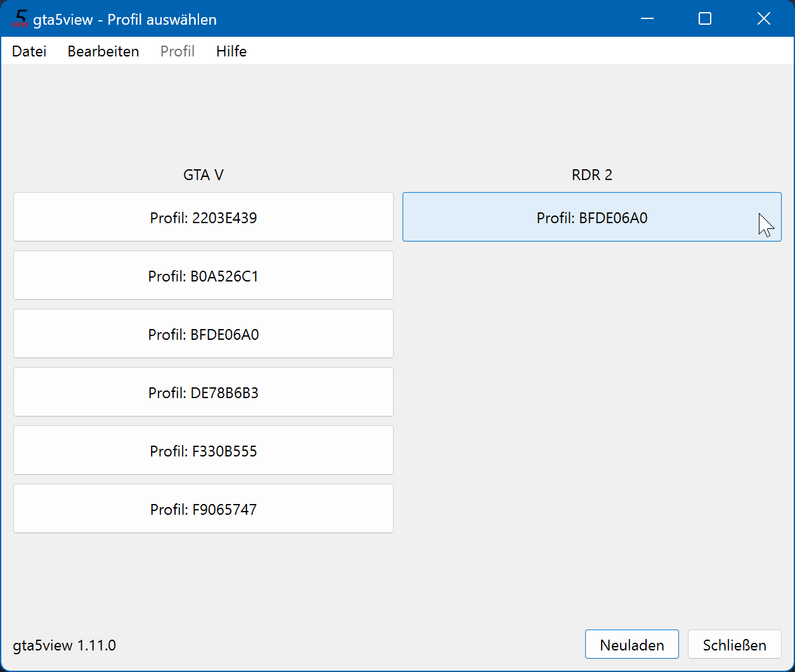Close the window with the X button
Viewport: 795px width, 672px height.
[x=764, y=19]
